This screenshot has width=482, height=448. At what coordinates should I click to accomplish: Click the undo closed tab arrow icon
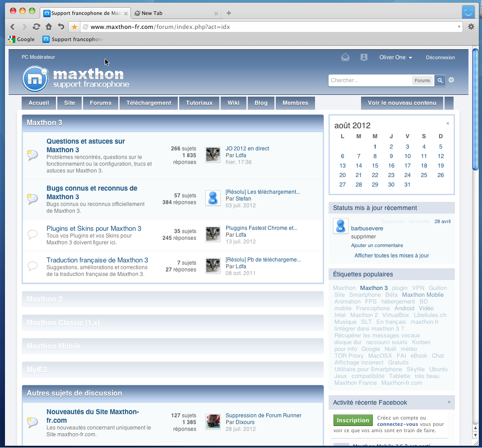pyautogui.click(x=61, y=27)
